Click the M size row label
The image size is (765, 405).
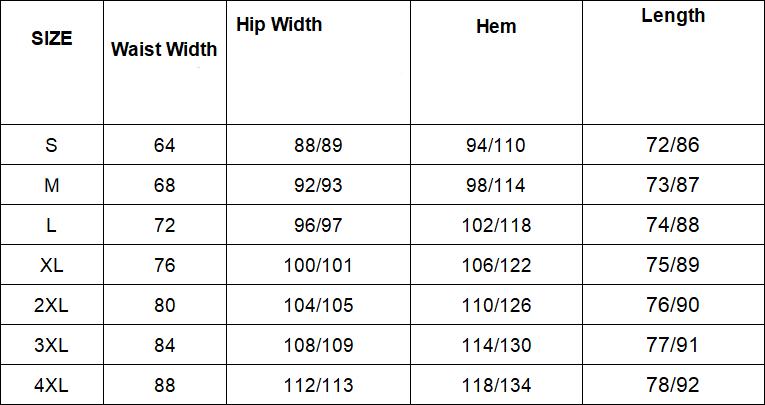52,185
